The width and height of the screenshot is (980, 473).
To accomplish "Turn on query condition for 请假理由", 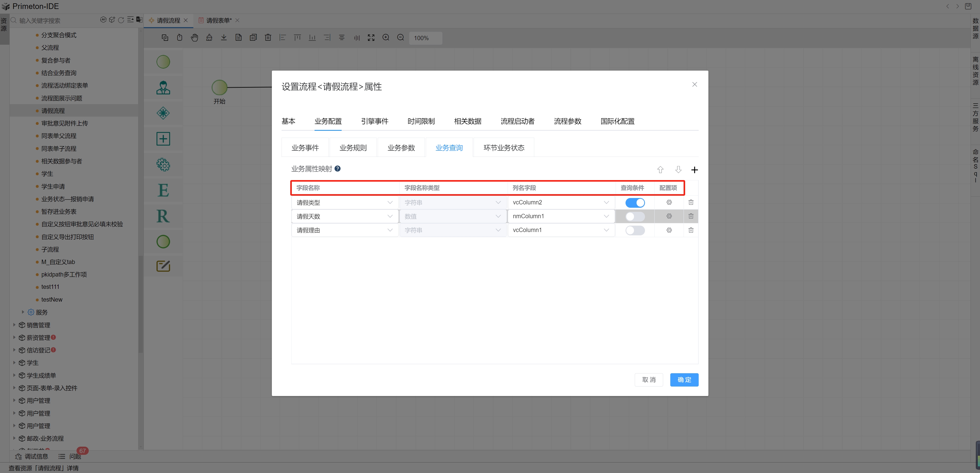I will (x=635, y=230).
